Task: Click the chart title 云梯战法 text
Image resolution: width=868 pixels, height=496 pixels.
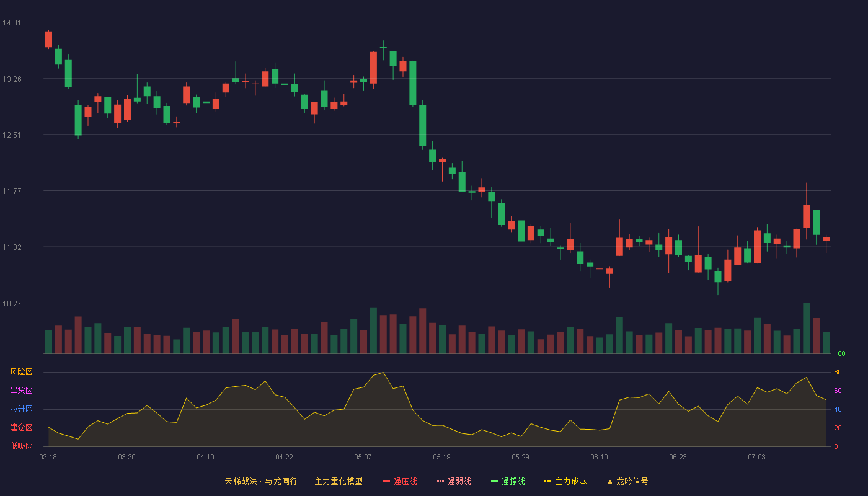Action: click(x=241, y=481)
